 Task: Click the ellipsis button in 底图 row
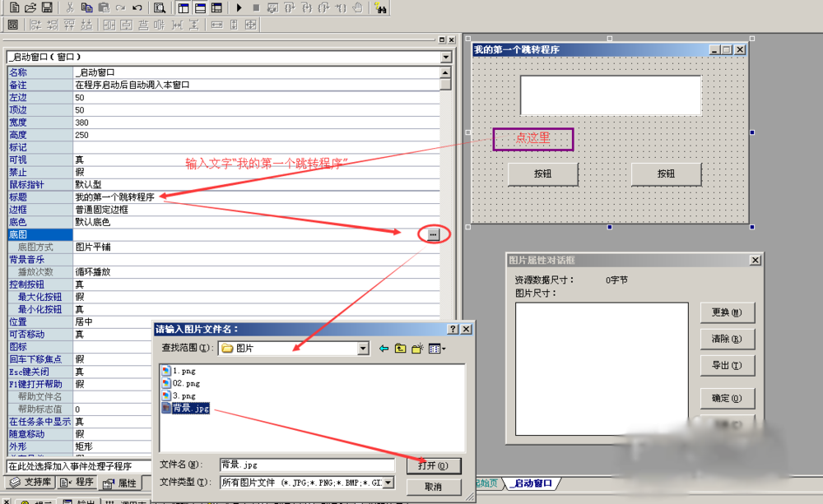coord(433,234)
